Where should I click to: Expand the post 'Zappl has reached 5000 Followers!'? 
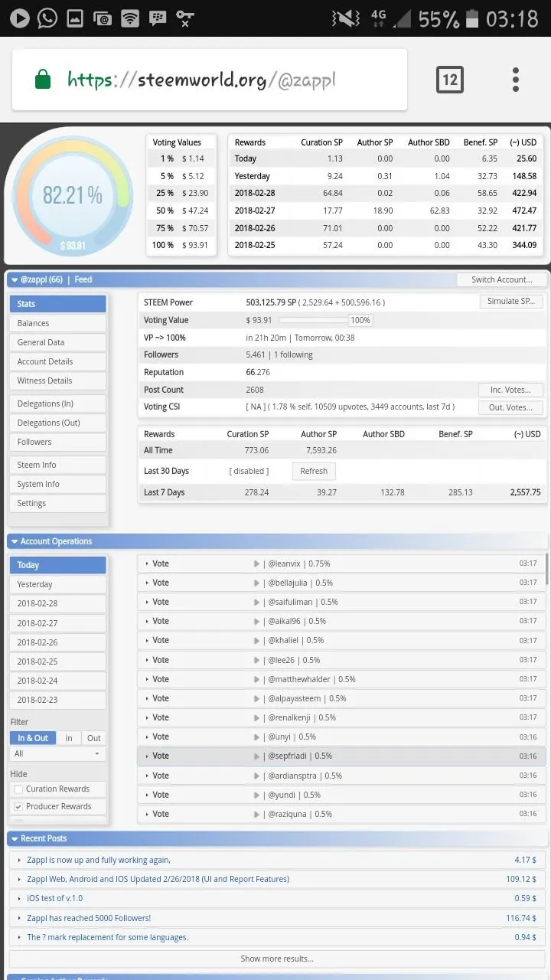click(275, 918)
